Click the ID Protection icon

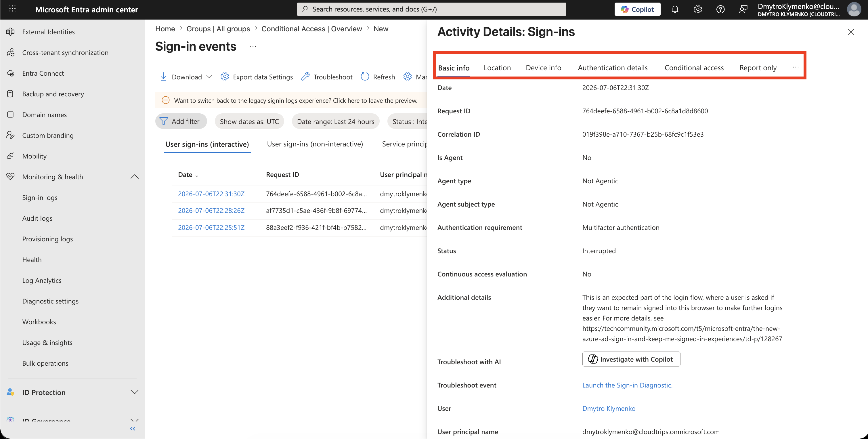tap(10, 392)
